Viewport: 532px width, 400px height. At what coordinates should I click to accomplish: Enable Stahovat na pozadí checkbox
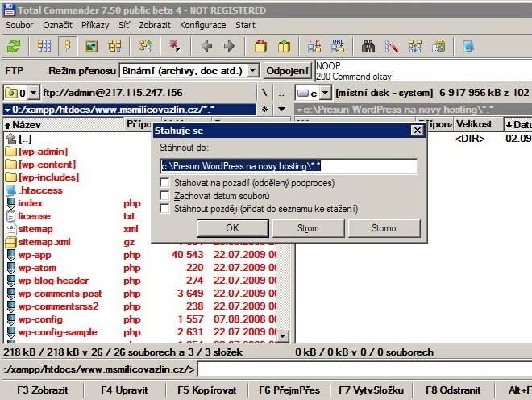pyautogui.click(x=165, y=183)
